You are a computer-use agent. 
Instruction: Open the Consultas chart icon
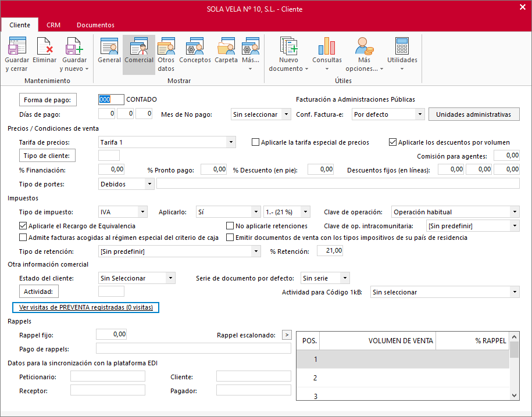(327, 46)
